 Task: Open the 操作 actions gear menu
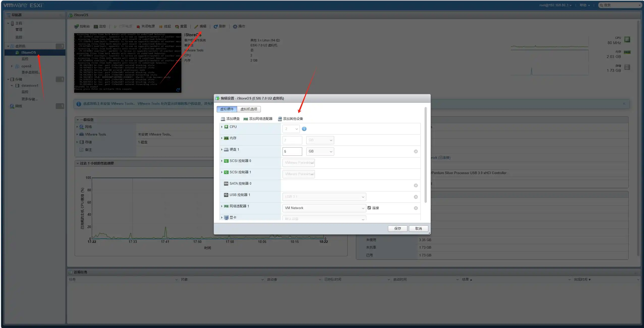(x=239, y=26)
